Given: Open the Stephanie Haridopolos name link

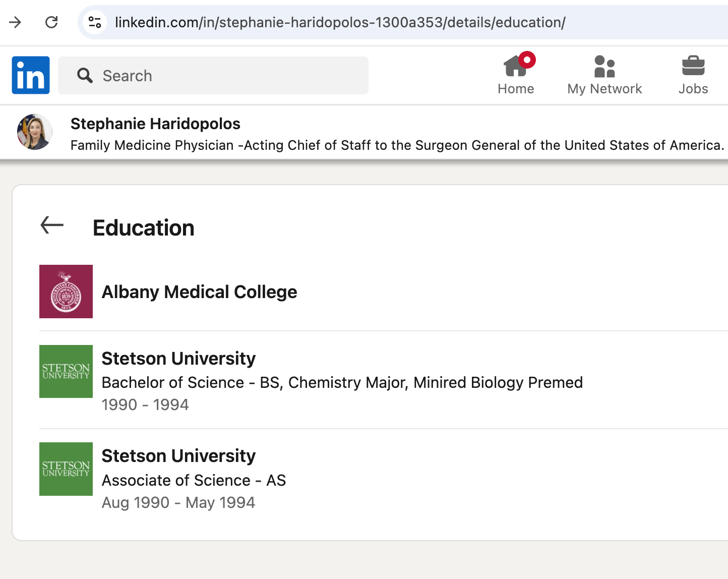Looking at the screenshot, I should (x=155, y=124).
